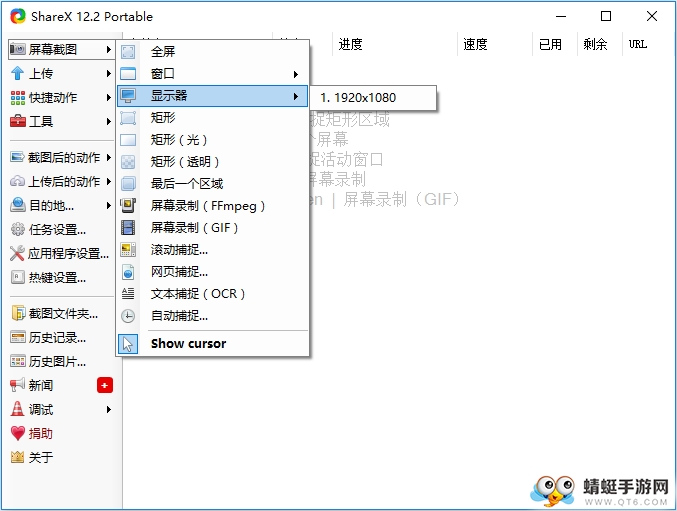The height and width of the screenshot is (511, 677).
Task: Click the 关于 crown icon
Action: pos(17,457)
